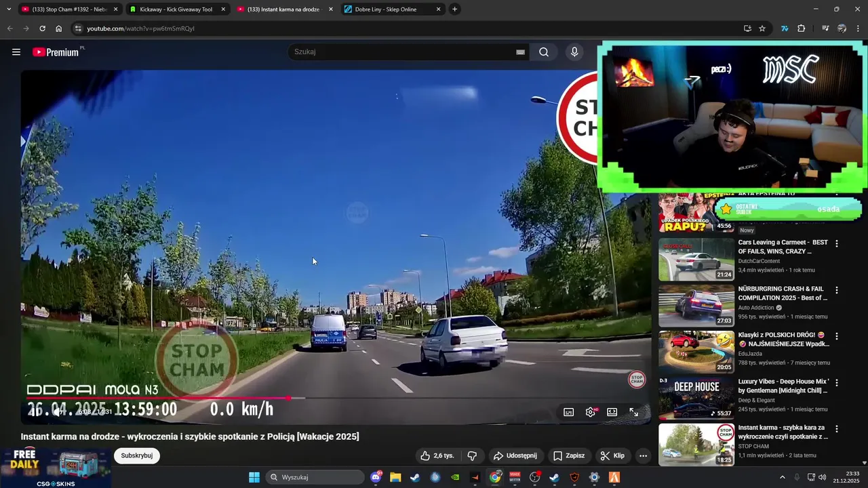This screenshot has height=488, width=868.
Task: Open the on-screen keyboard in search box
Action: [520, 52]
